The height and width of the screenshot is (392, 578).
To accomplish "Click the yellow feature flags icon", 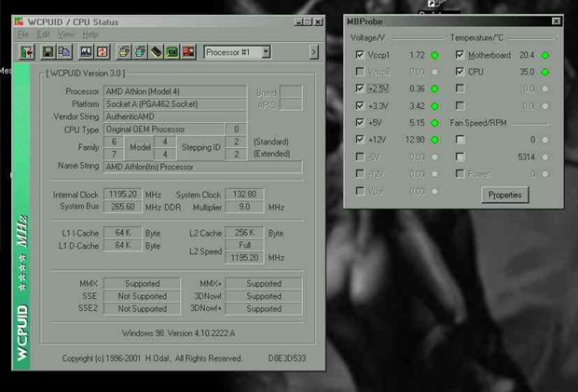I will tap(124, 52).
